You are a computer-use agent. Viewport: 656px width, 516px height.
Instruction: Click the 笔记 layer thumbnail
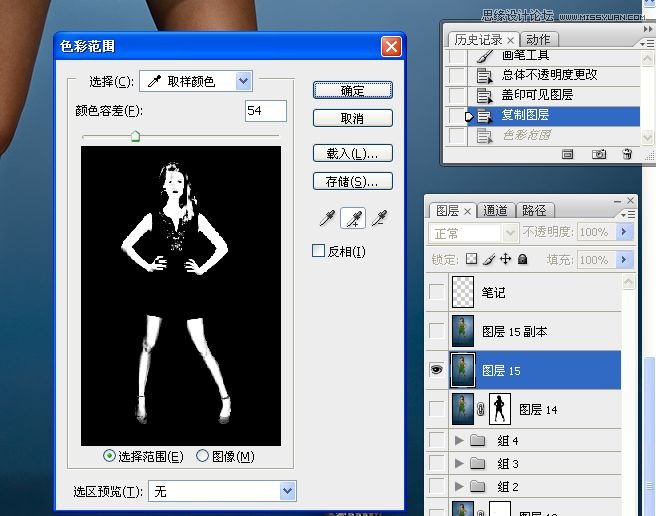tap(463, 292)
